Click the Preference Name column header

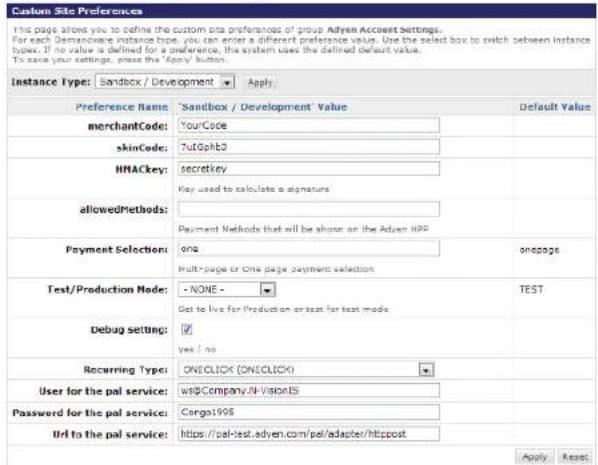click(x=122, y=107)
